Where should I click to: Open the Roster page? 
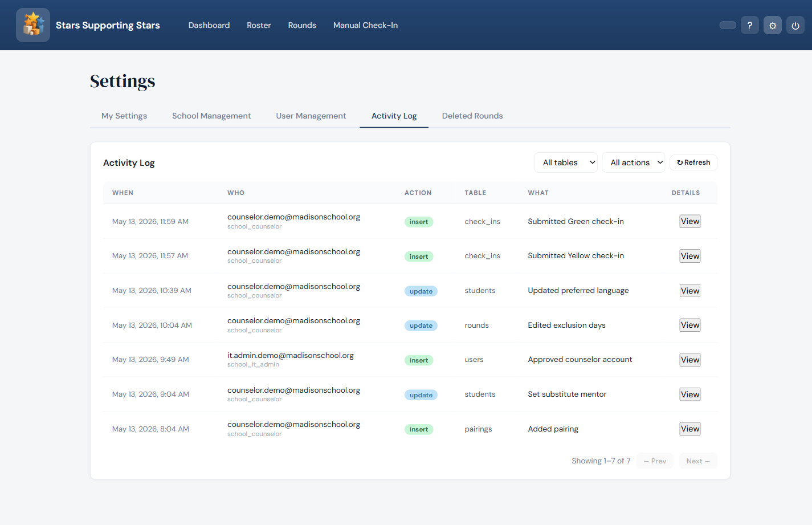[259, 25]
